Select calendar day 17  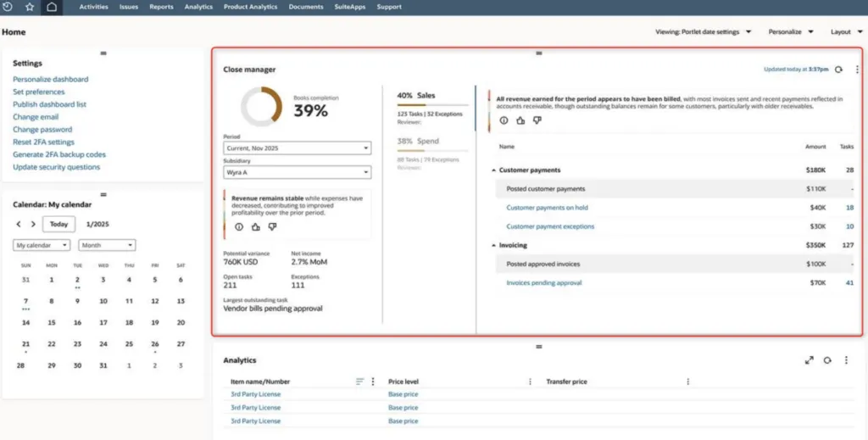click(x=103, y=323)
